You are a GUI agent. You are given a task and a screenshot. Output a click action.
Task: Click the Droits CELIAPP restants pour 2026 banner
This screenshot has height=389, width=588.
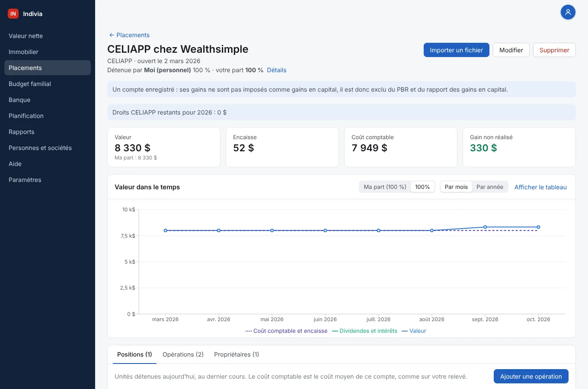coord(342,112)
